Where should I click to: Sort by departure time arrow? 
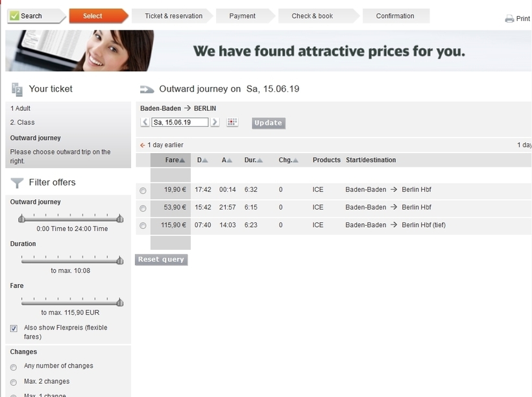pyautogui.click(x=205, y=160)
